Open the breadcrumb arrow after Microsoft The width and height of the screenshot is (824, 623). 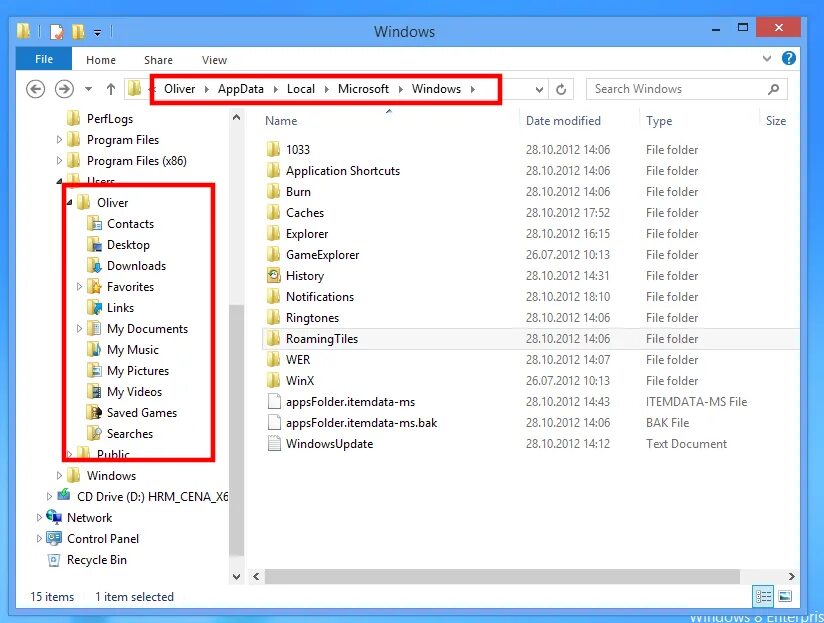400,89
